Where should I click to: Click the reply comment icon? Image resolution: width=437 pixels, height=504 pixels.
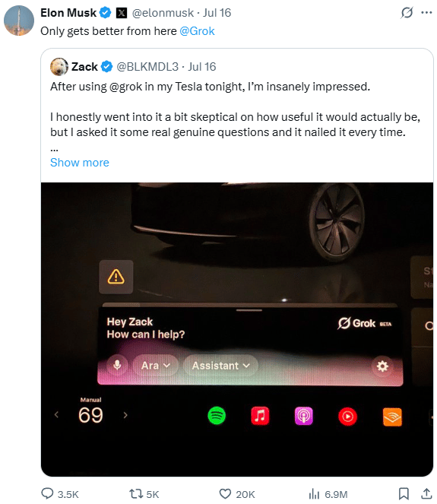click(x=48, y=493)
